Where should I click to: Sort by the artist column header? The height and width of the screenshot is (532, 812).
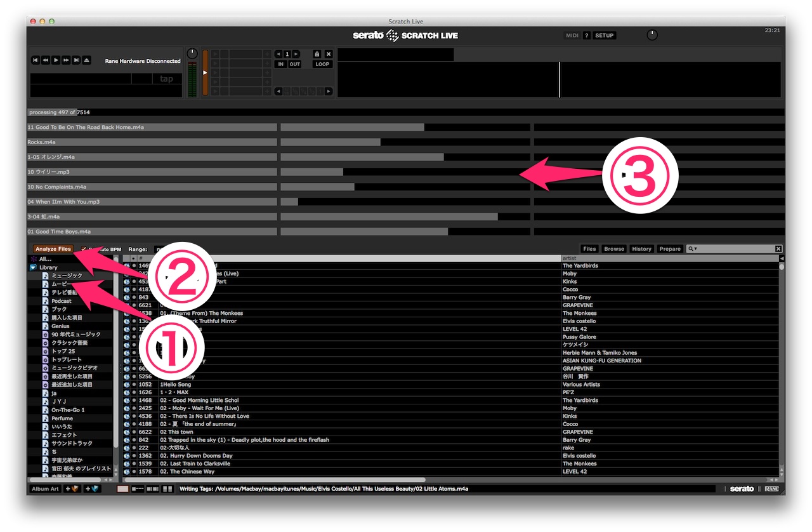click(x=669, y=258)
